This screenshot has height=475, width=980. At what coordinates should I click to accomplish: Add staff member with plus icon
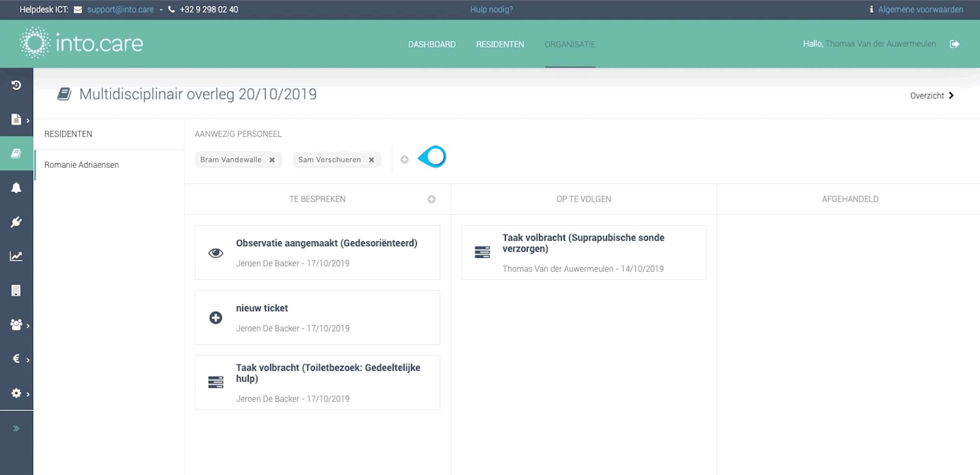(x=404, y=160)
